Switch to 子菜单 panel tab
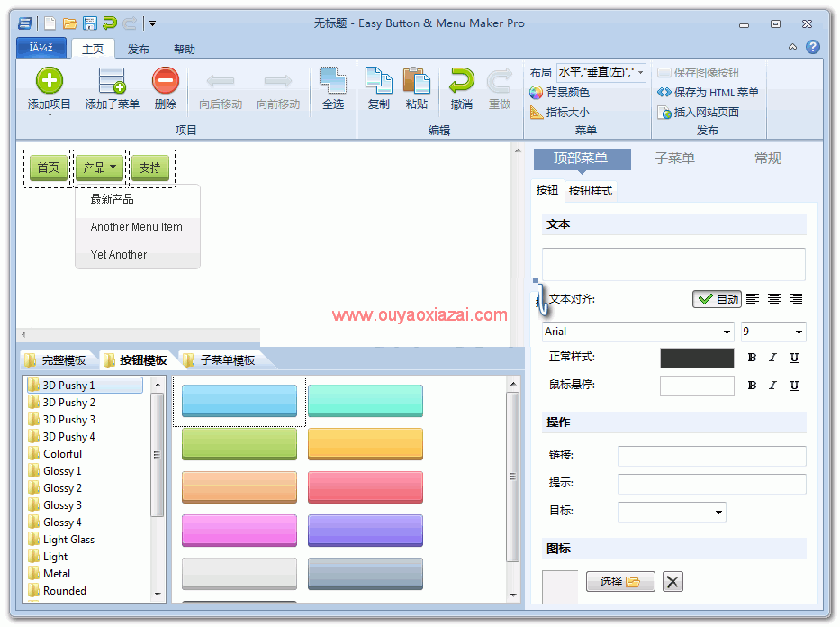Image resolution: width=840 pixels, height=627 pixels. coord(674,158)
